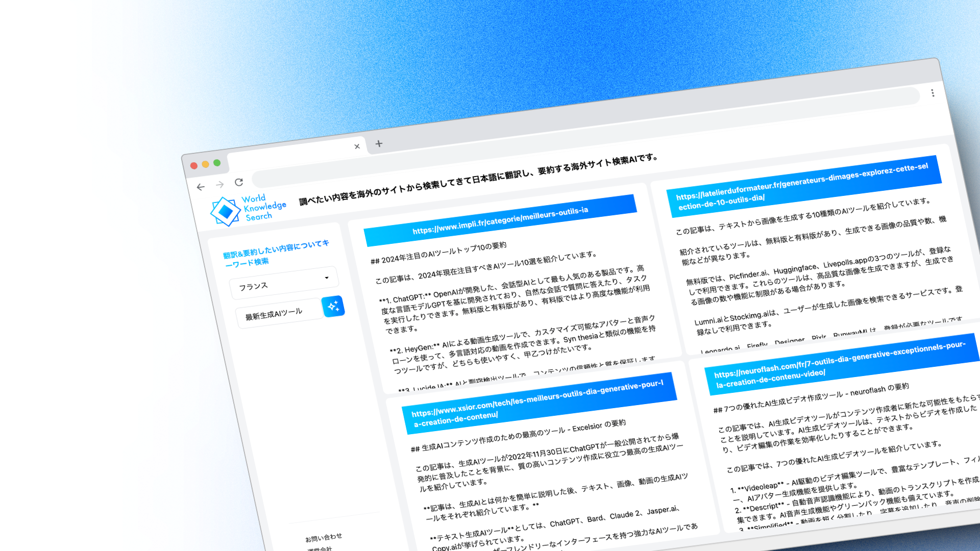Close the current browser tab
This screenshot has height=551, width=980.
click(357, 146)
